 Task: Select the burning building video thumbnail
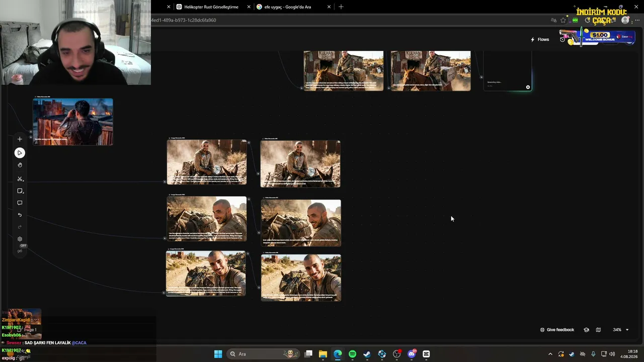pyautogui.click(x=73, y=122)
